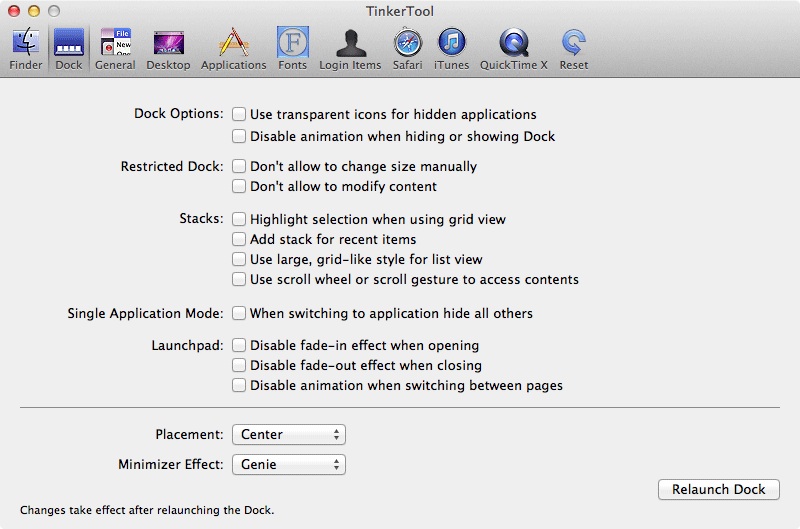Screen dimensions: 800x529
Task: Open the Finder settings pane
Action: click(x=26, y=49)
